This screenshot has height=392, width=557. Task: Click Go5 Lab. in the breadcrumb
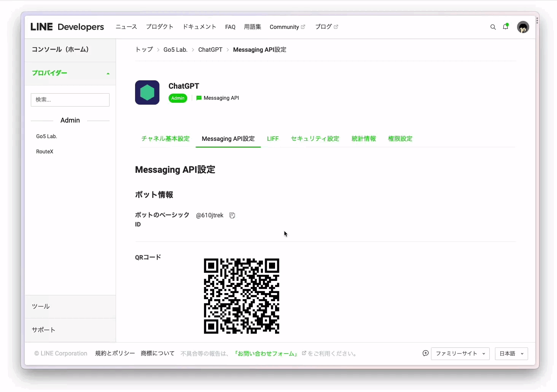175,49
